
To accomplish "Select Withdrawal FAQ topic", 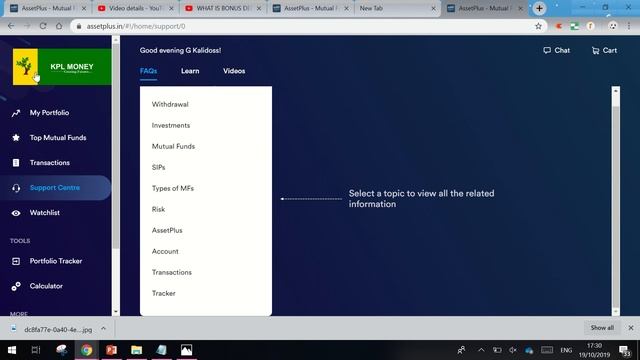I will tap(170, 104).
